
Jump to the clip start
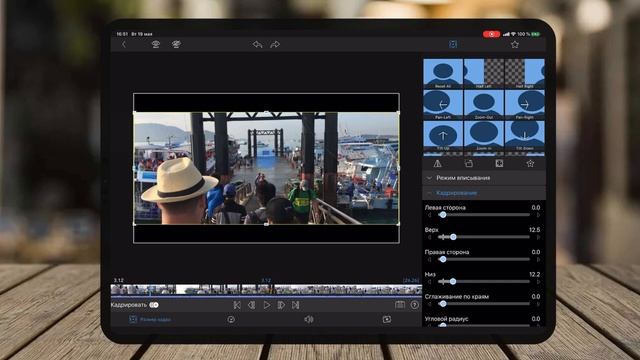point(237,305)
